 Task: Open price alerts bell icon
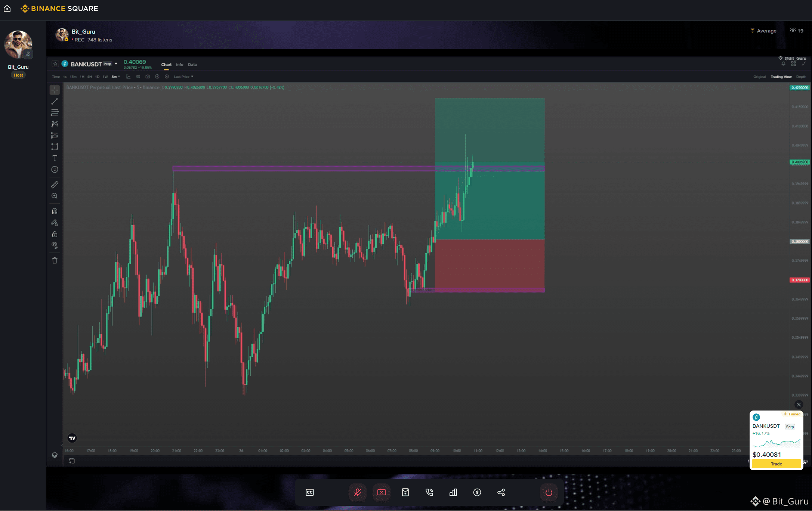pyautogui.click(x=784, y=64)
